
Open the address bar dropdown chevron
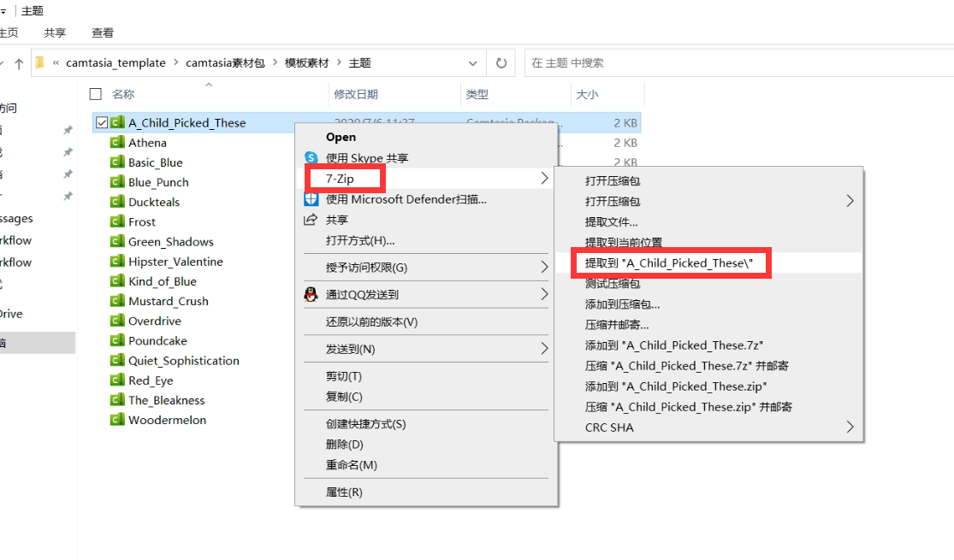point(473,62)
